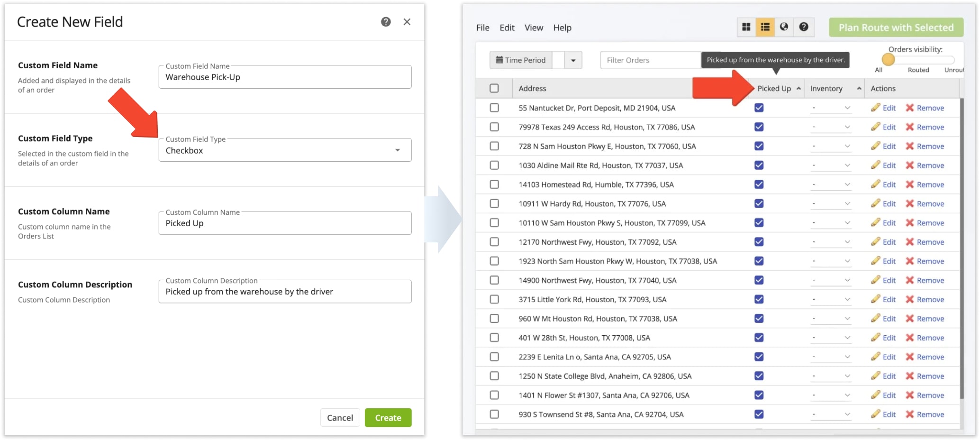Screen dimensions: 980x441
Task: Click the Create button
Action: pos(388,418)
